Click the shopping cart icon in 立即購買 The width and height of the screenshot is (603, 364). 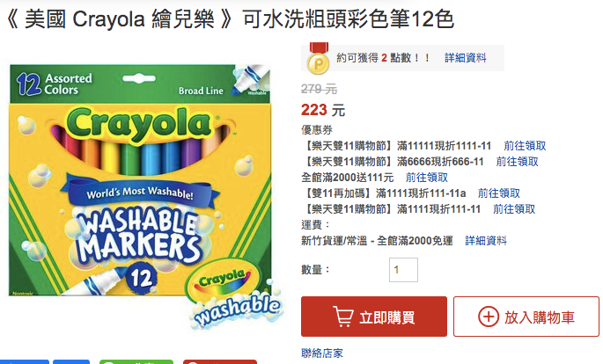(x=342, y=317)
